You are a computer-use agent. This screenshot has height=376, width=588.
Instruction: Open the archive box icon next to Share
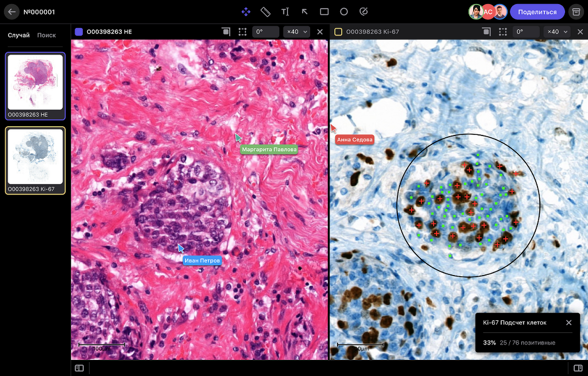(577, 12)
